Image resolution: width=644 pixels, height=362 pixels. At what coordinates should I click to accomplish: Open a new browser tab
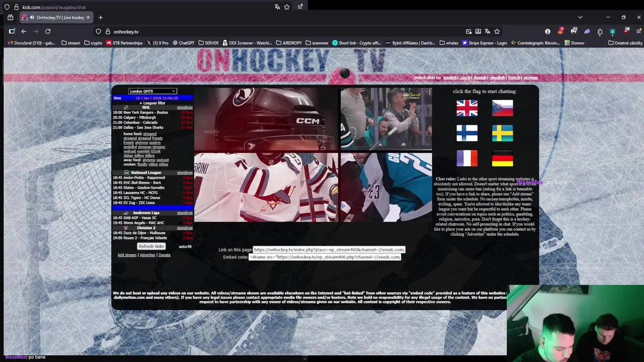[101, 17]
